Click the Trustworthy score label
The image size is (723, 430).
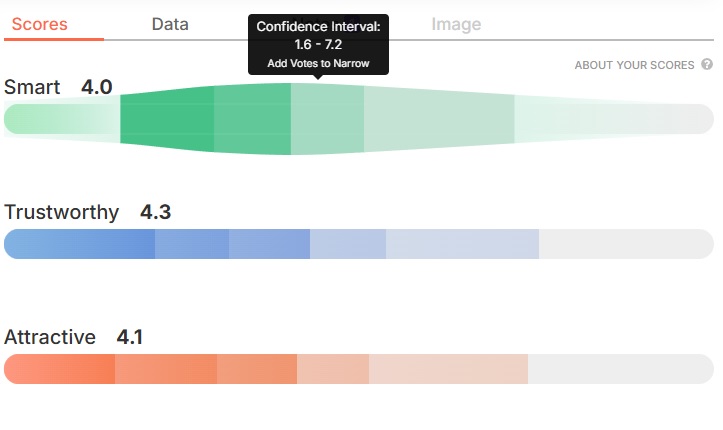click(x=61, y=212)
